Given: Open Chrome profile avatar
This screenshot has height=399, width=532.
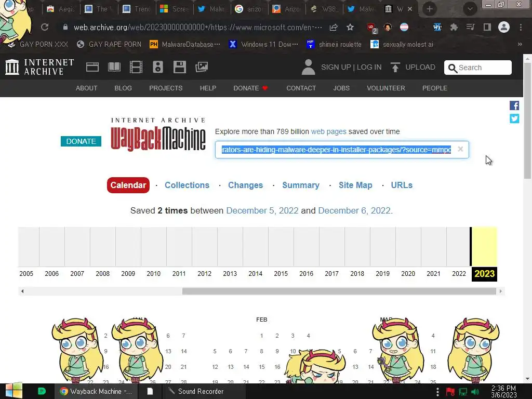Looking at the screenshot, I should click(x=504, y=27).
